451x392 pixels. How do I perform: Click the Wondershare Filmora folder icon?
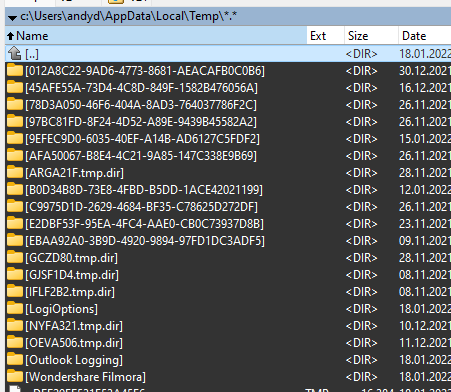tap(15, 376)
